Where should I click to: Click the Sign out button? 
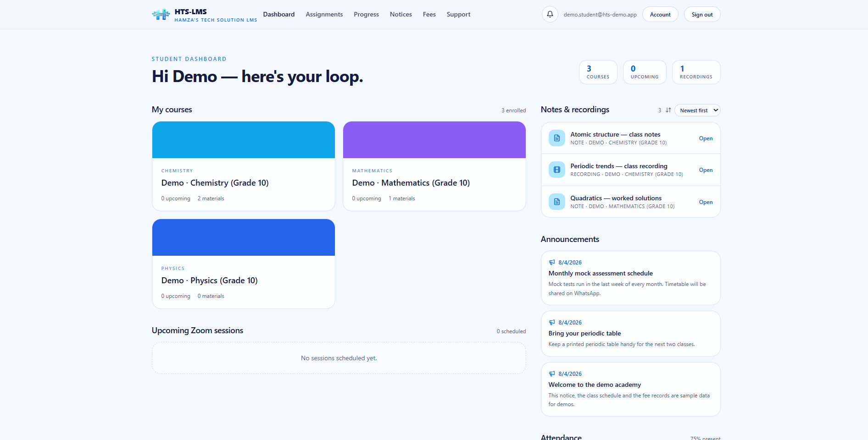[702, 14]
